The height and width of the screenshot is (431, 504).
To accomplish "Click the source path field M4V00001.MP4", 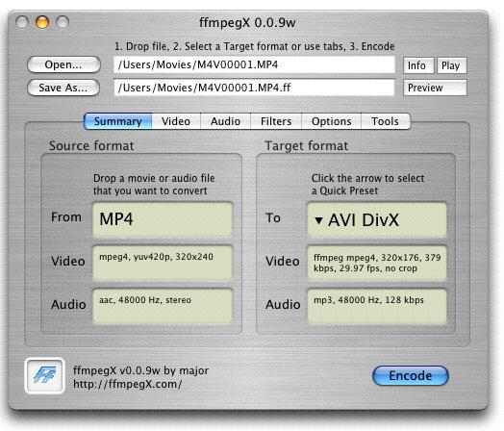I will (x=254, y=64).
